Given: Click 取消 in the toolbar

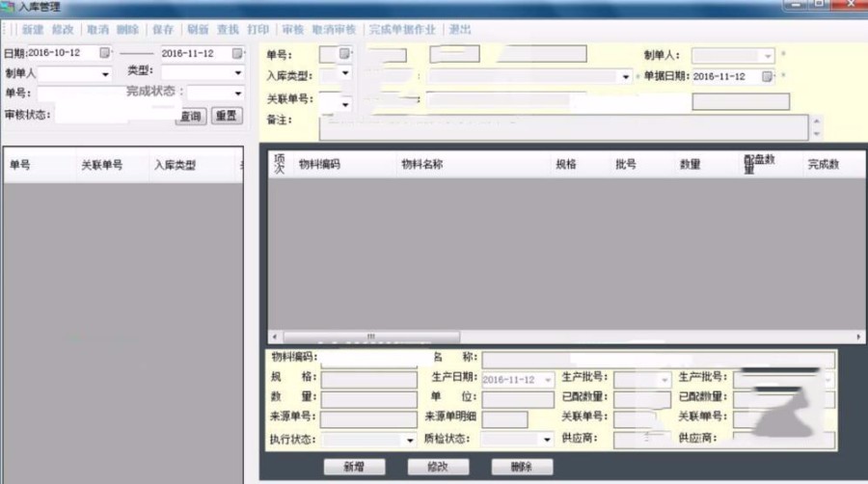Looking at the screenshot, I should click(97, 30).
